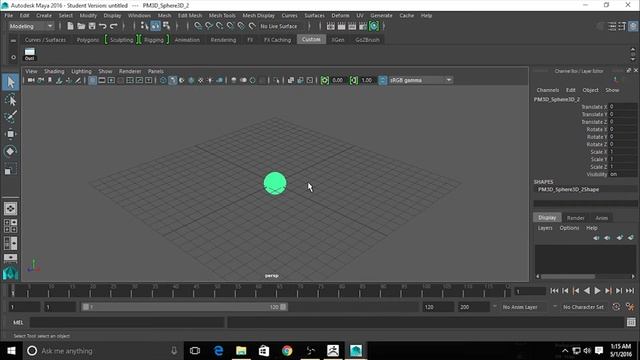
Task: Click the Outl shelf button
Action: pyautogui.click(x=29, y=54)
